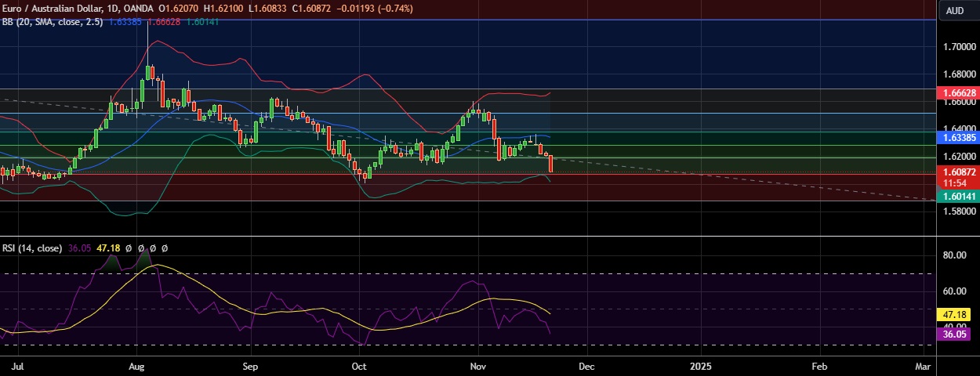
Task: Click the Dec label on time axis
Action: click(x=586, y=366)
